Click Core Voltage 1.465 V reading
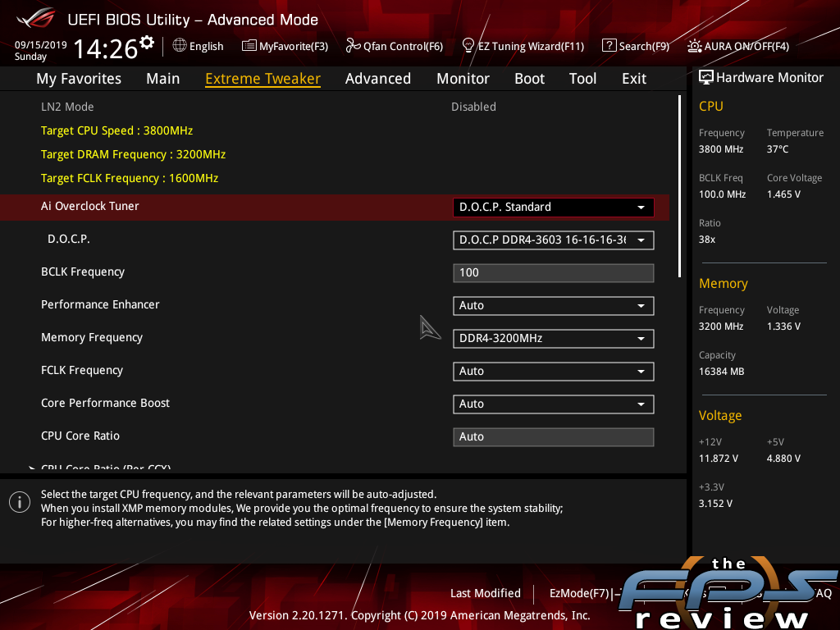840x630 pixels. click(x=783, y=194)
